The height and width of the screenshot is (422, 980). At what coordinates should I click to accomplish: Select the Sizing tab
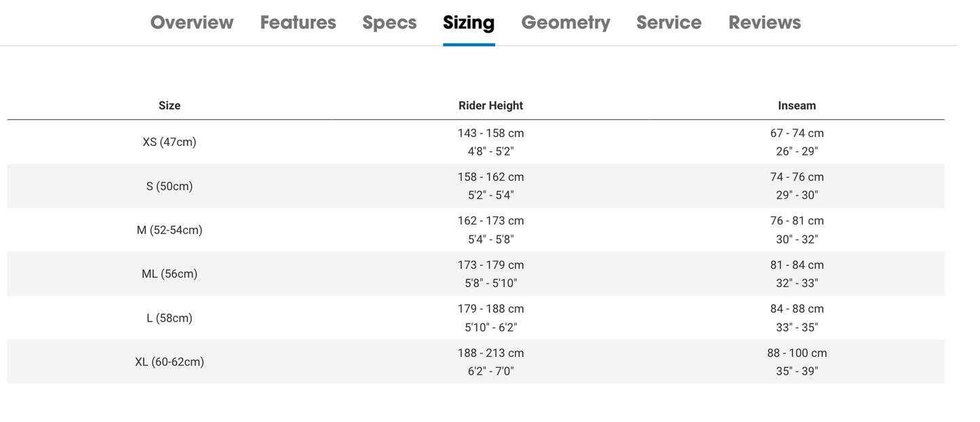click(469, 22)
